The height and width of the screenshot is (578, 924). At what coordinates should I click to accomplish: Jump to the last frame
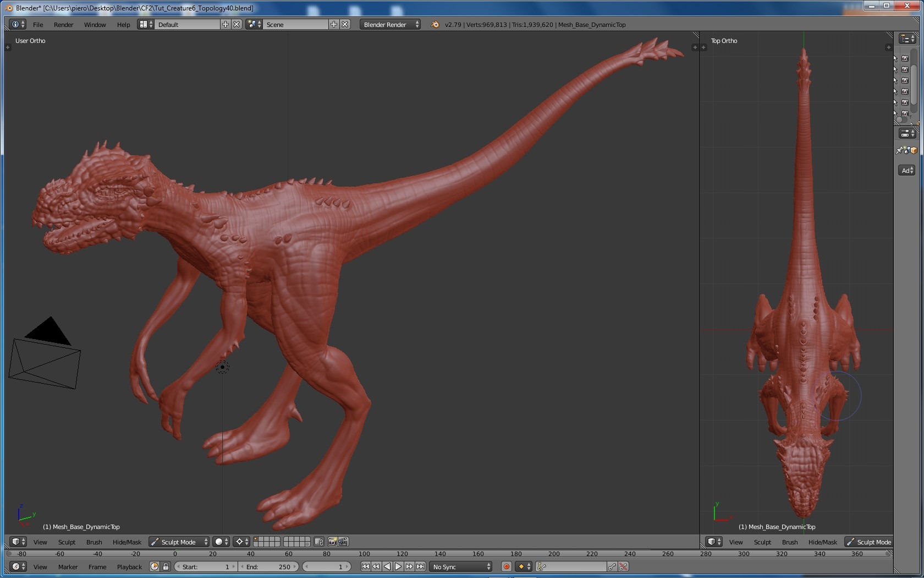point(420,566)
